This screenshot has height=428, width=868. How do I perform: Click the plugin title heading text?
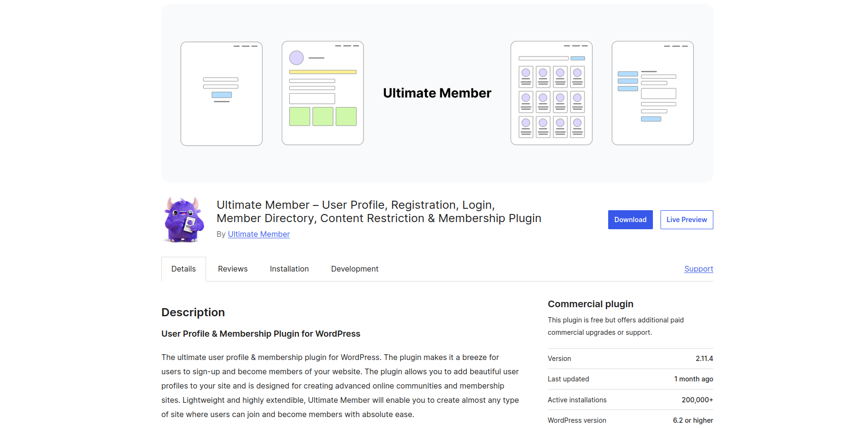[379, 212]
